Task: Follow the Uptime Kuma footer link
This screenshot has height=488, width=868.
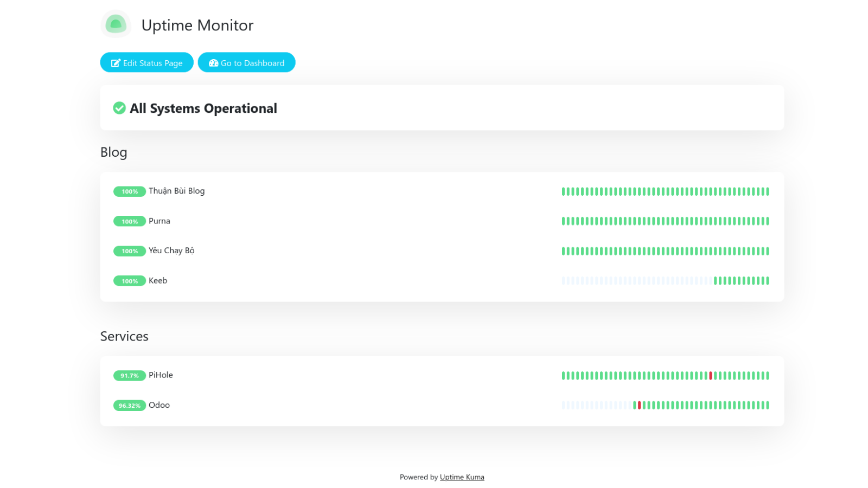Action: click(x=462, y=477)
